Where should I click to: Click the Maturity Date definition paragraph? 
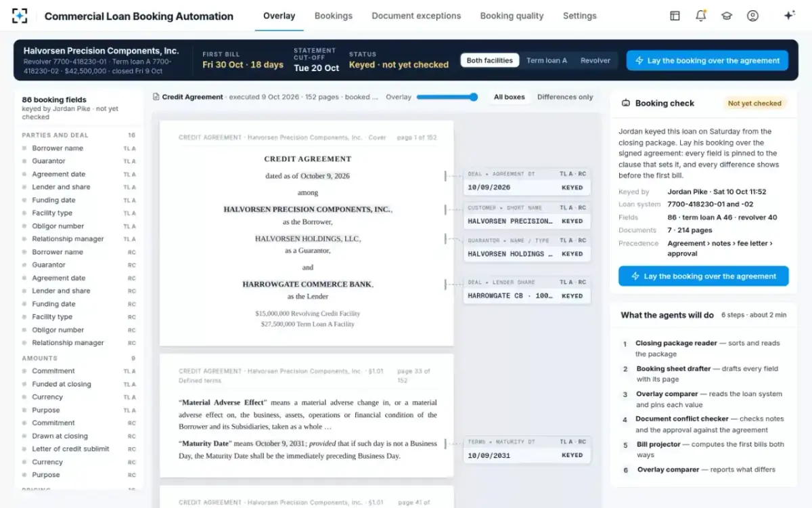308,450
